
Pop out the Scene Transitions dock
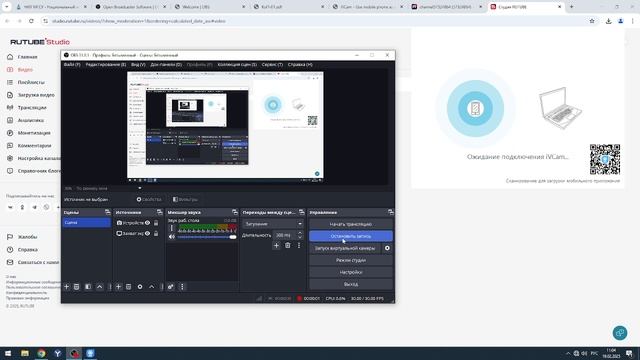[x=302, y=212]
